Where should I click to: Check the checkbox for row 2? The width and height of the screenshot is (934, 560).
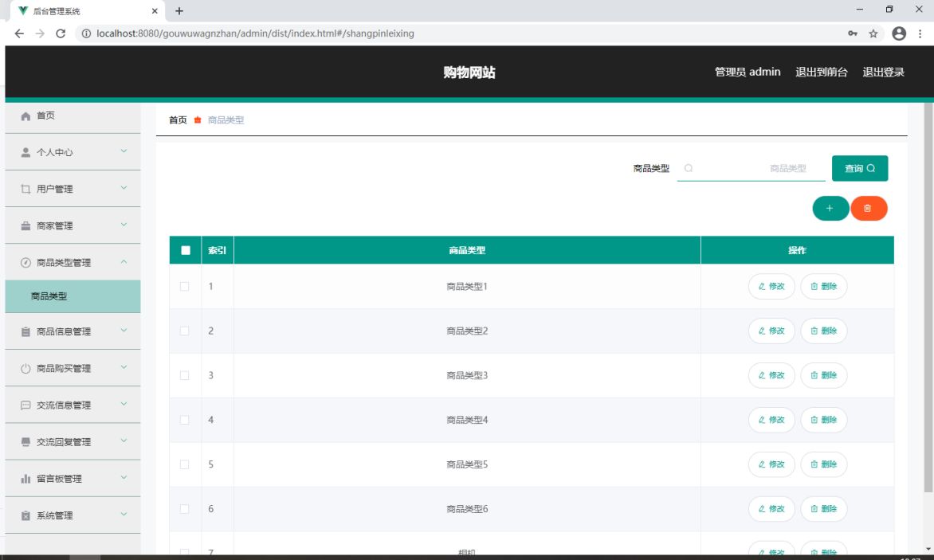[185, 331]
